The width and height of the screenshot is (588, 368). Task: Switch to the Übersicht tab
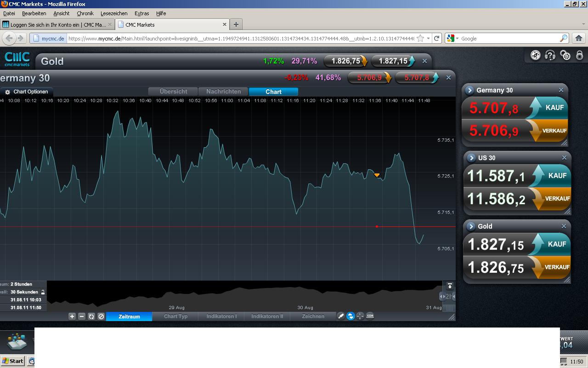(174, 92)
